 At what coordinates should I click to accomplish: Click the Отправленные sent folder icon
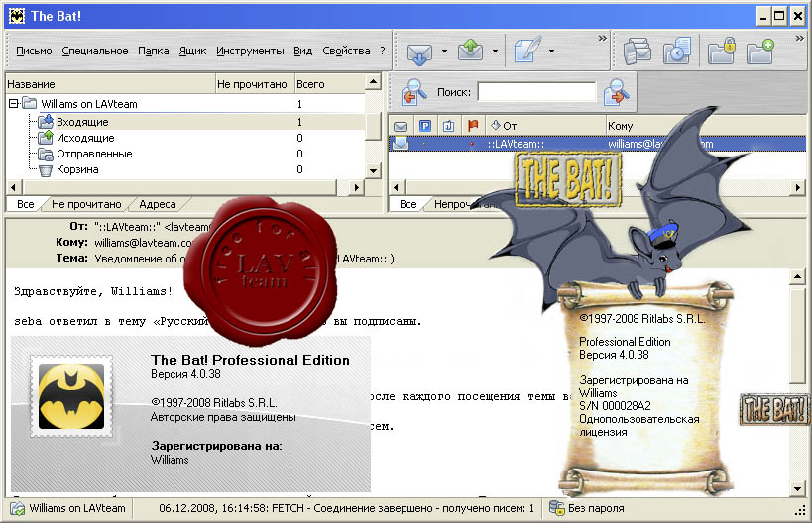point(46,155)
